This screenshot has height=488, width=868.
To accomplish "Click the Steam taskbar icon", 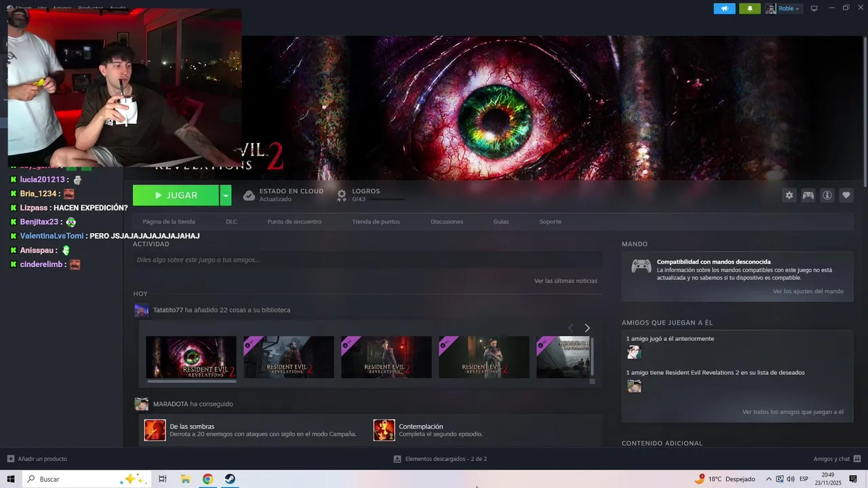I will (230, 479).
